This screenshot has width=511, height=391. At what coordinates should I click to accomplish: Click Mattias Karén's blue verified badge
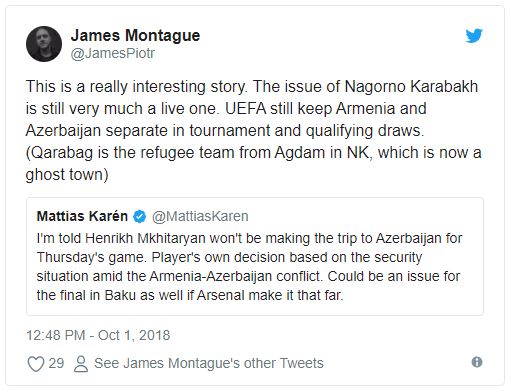pos(139,217)
